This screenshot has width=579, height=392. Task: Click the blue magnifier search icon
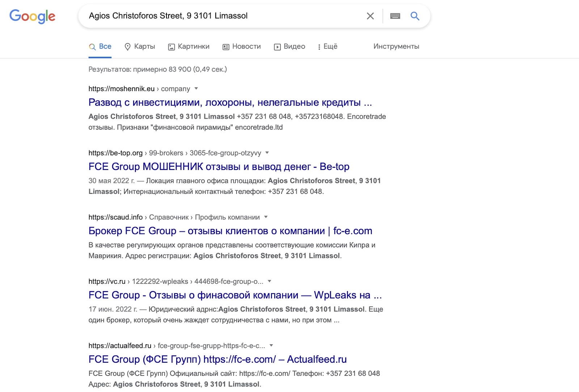(x=415, y=16)
